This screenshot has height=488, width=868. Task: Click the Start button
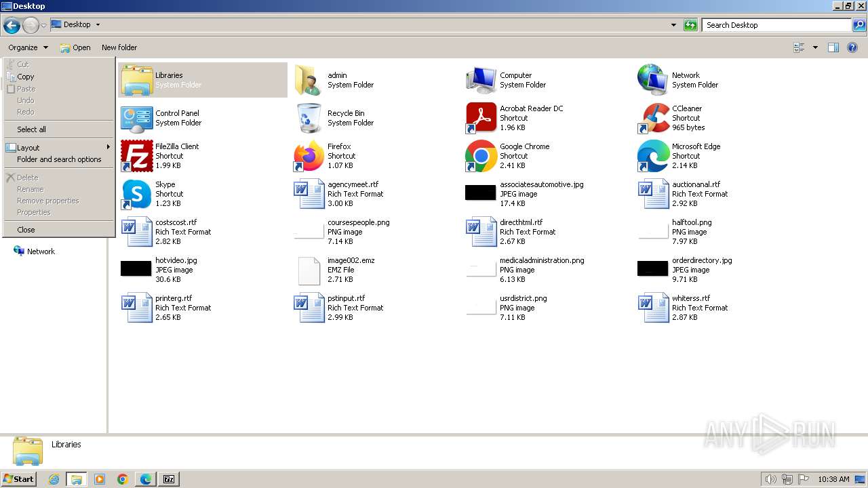18,479
